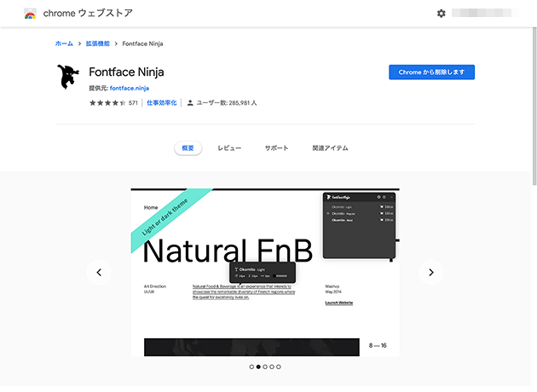Click the Natural FnB screenshot preview
This screenshot has width=537, height=392.
(x=265, y=272)
